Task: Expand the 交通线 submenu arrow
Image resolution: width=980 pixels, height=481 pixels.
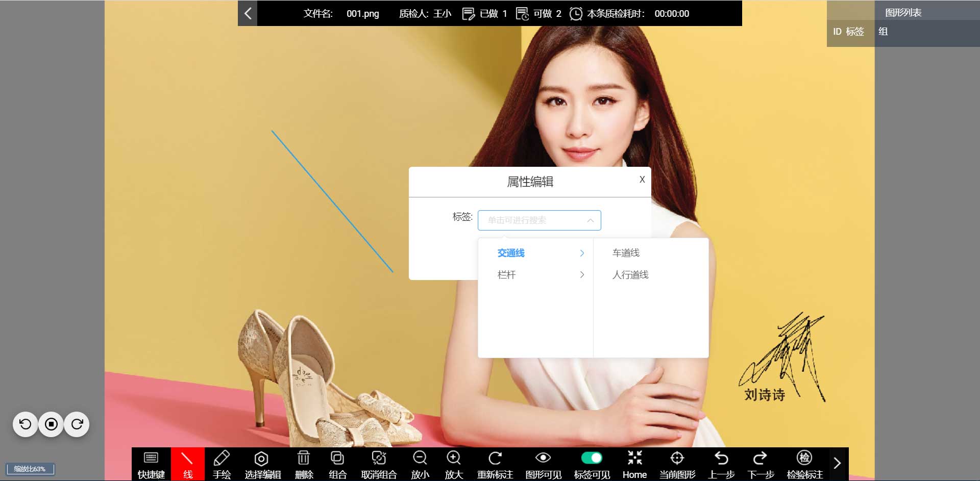Action: click(582, 253)
